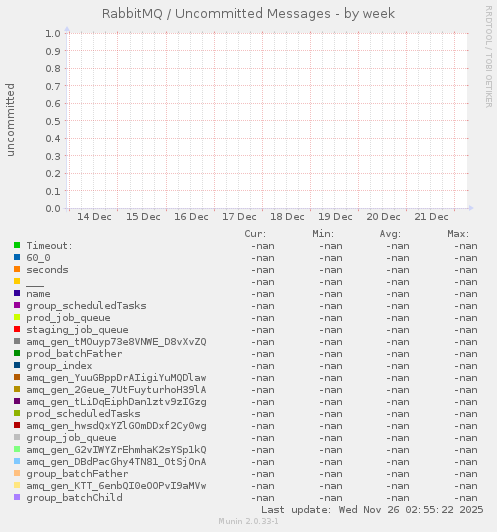Select the legend label 60_0
Image resolution: width=497 pixels, height=532 pixels.
(x=38, y=258)
